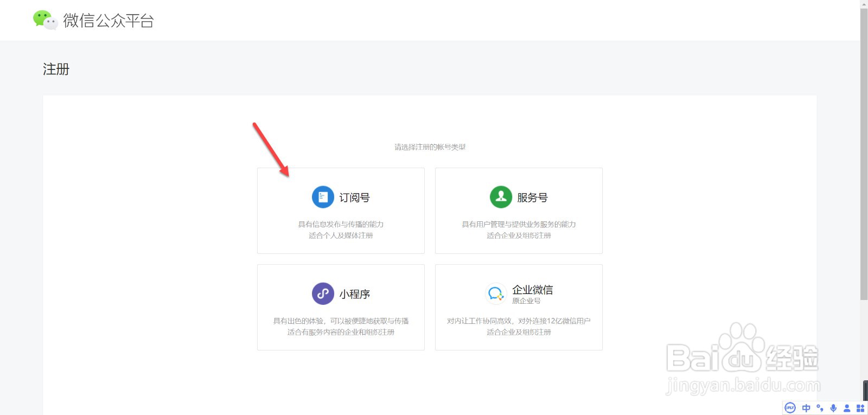Open the 微信公众平台 home title link
868x415 pixels.
pyautogui.click(x=108, y=21)
